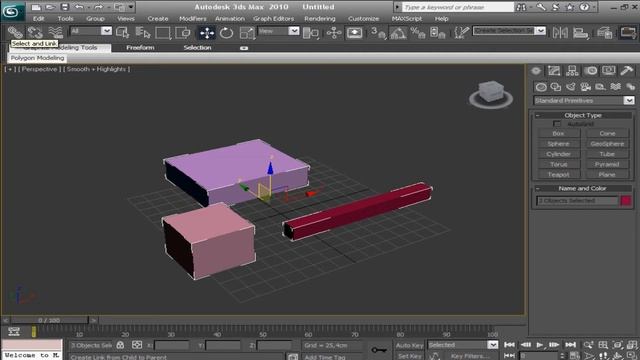Image resolution: width=640 pixels, height=360 pixels.
Task: Toggle the Auto Key button
Action: point(409,345)
